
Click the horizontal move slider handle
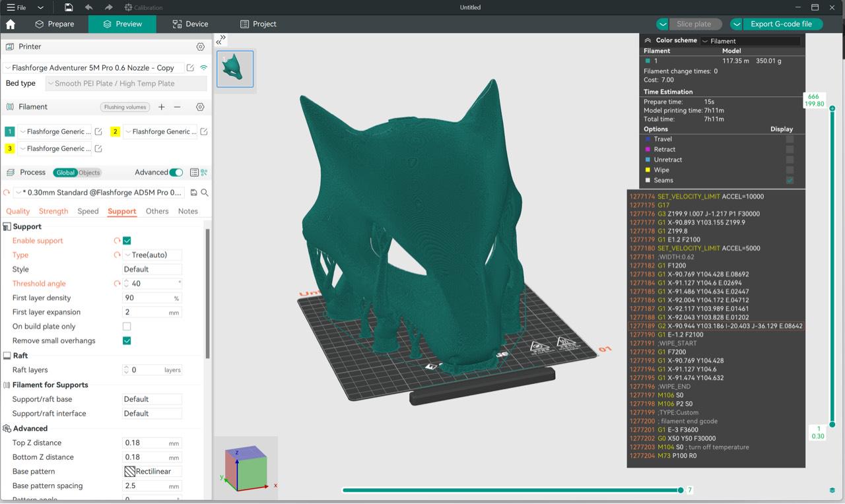(681, 490)
